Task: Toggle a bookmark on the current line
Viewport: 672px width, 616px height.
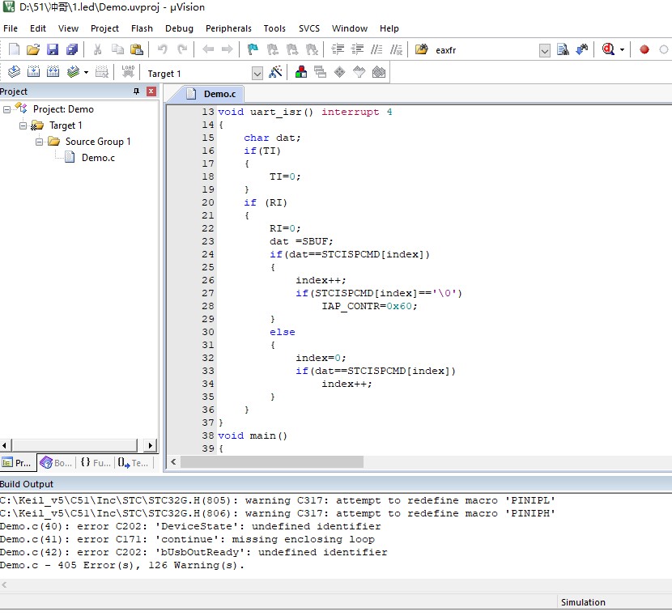Action: pos(253,49)
